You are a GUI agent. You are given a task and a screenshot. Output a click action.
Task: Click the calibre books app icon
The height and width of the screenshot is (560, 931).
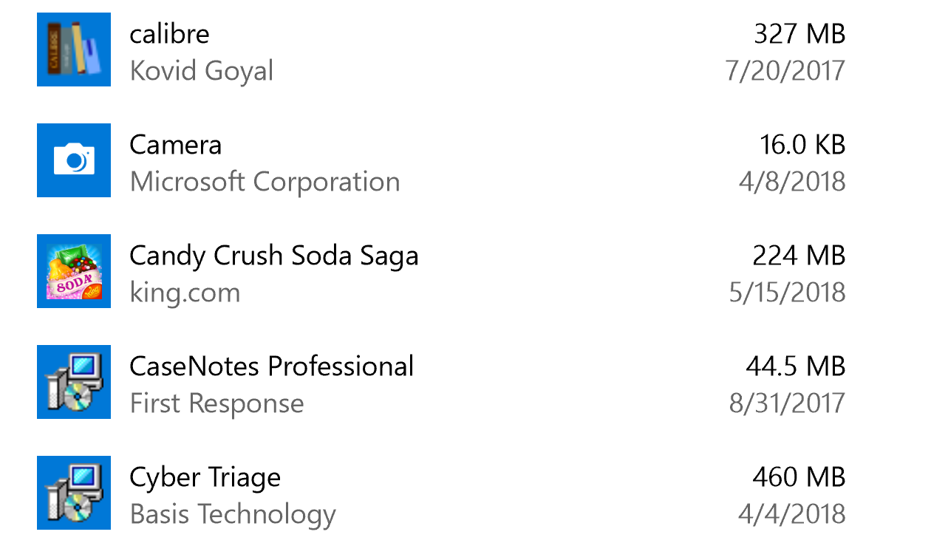click(74, 49)
